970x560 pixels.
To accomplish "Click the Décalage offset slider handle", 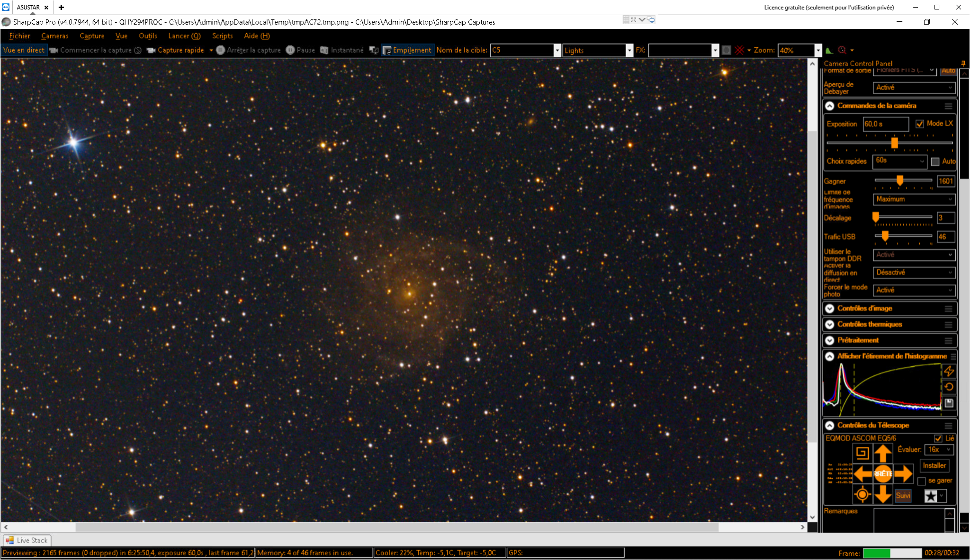I will [876, 217].
